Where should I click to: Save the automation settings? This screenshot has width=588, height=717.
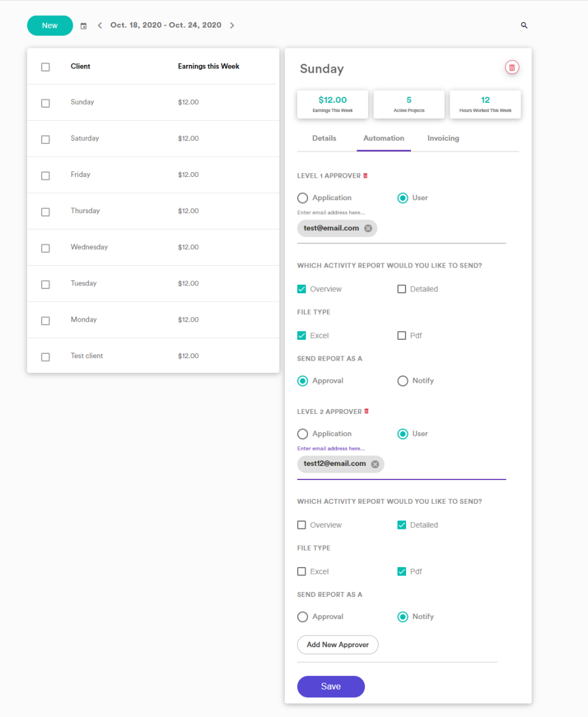coord(331,686)
